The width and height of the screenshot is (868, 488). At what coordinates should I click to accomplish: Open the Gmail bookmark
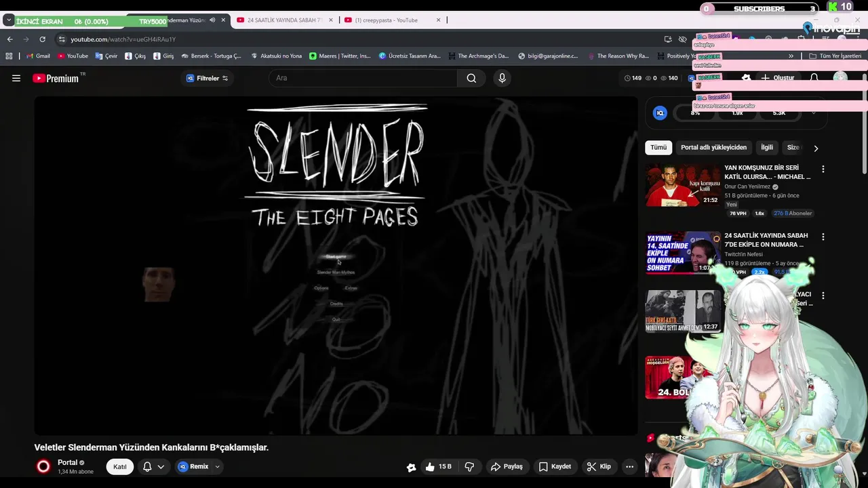click(x=38, y=56)
